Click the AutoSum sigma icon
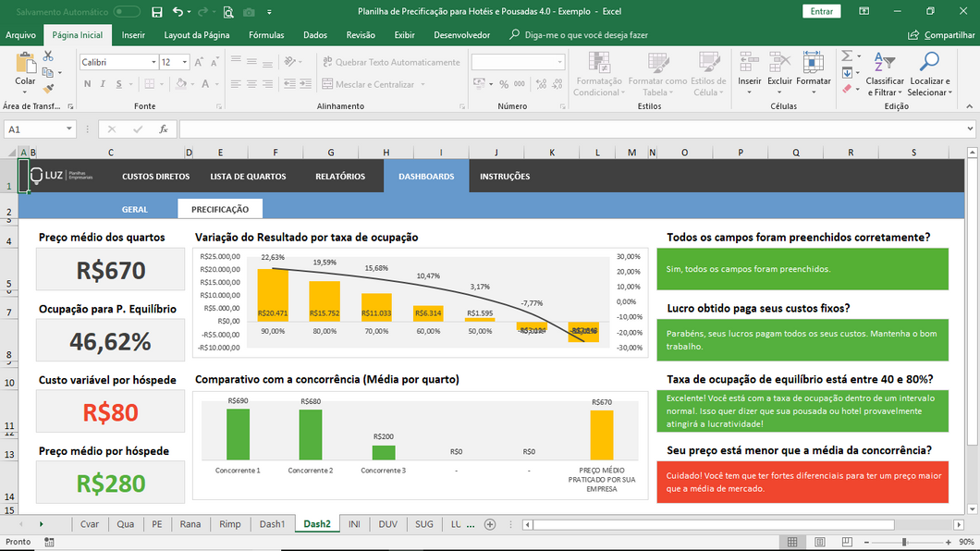 tap(847, 56)
